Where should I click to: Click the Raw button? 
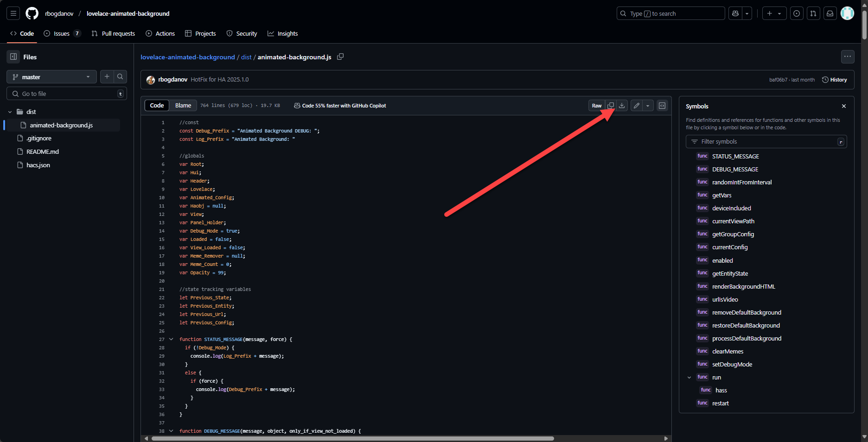click(x=596, y=106)
